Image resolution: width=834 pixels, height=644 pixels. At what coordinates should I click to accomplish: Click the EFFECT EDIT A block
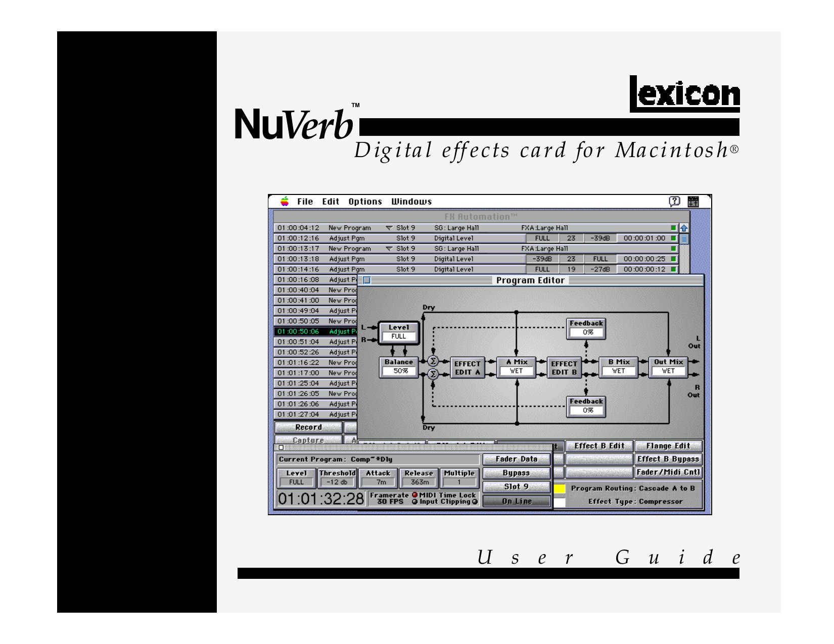467,368
